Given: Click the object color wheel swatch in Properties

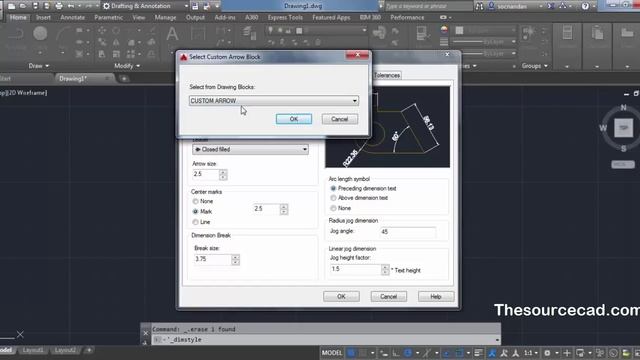Looking at the screenshot, I should click(444, 30).
